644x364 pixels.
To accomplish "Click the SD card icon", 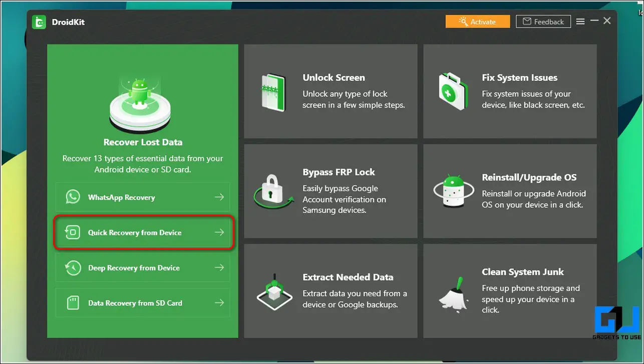I will 73,303.
